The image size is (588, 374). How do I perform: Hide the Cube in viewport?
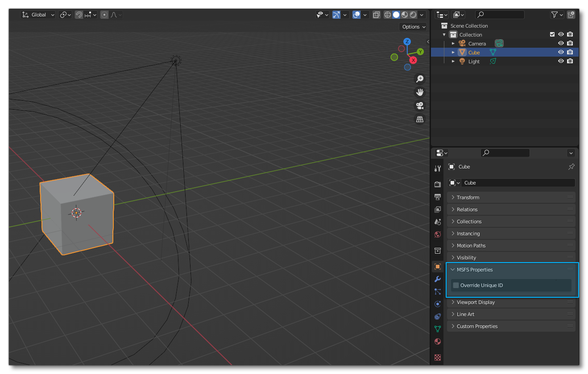click(561, 52)
